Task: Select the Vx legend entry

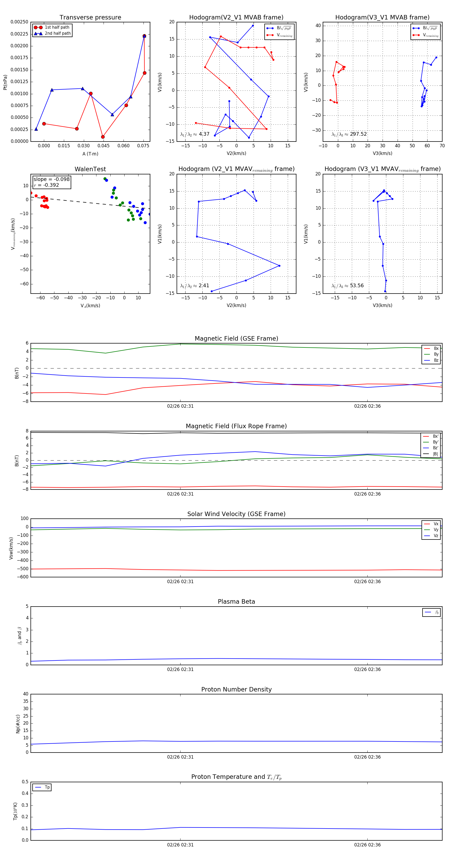Action: coord(431,524)
